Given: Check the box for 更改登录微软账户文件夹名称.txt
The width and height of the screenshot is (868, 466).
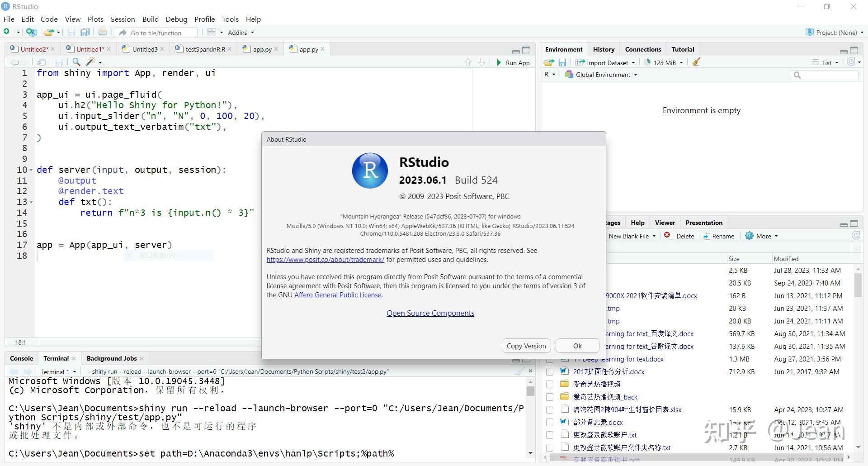Looking at the screenshot, I should click(x=550, y=447).
